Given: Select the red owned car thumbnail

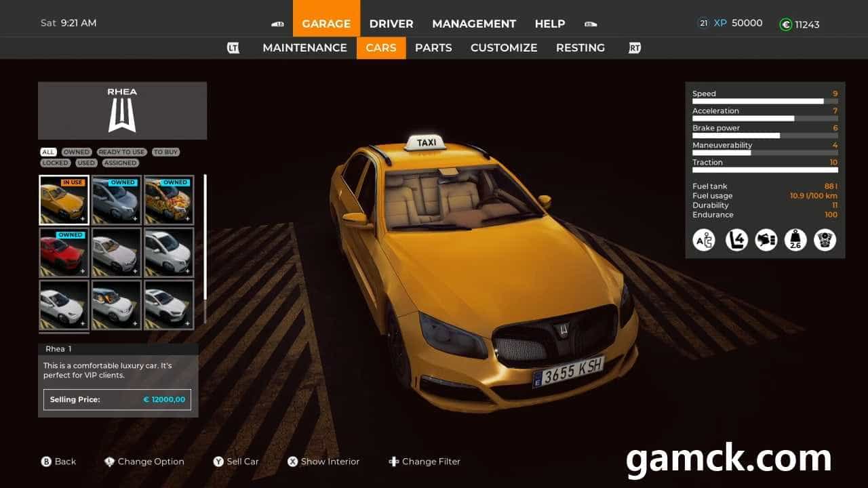Looking at the screenshot, I should pos(64,253).
